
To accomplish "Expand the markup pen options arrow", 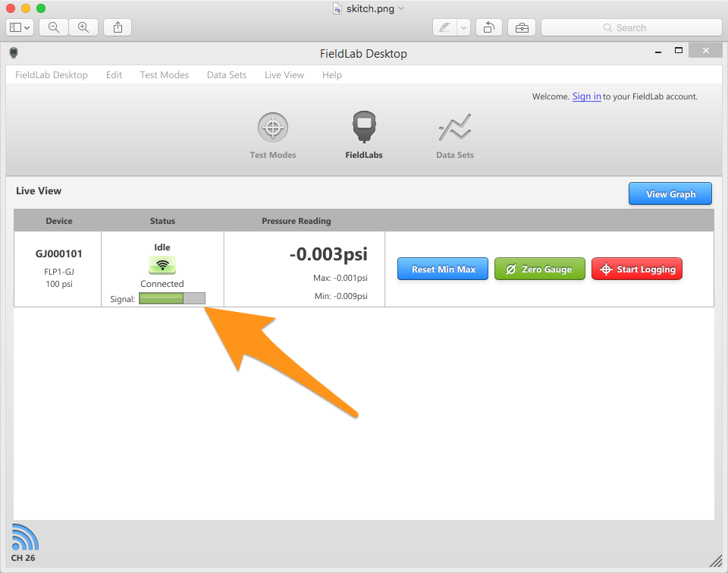I will tap(464, 28).
